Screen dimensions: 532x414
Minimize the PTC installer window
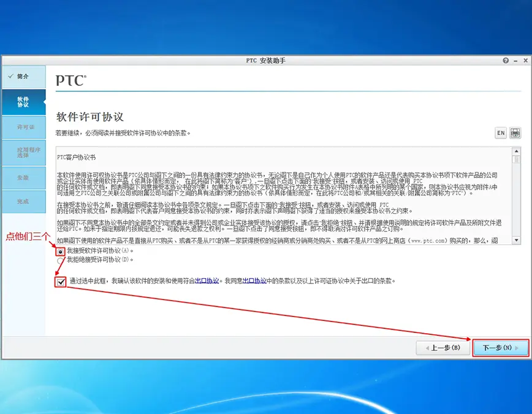515,61
